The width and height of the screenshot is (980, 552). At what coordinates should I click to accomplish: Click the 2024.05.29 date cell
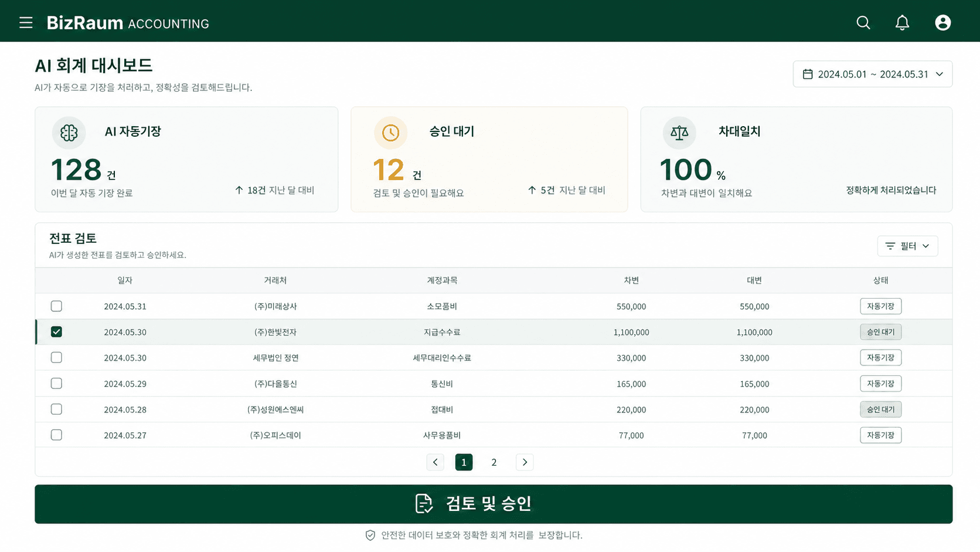pos(125,384)
